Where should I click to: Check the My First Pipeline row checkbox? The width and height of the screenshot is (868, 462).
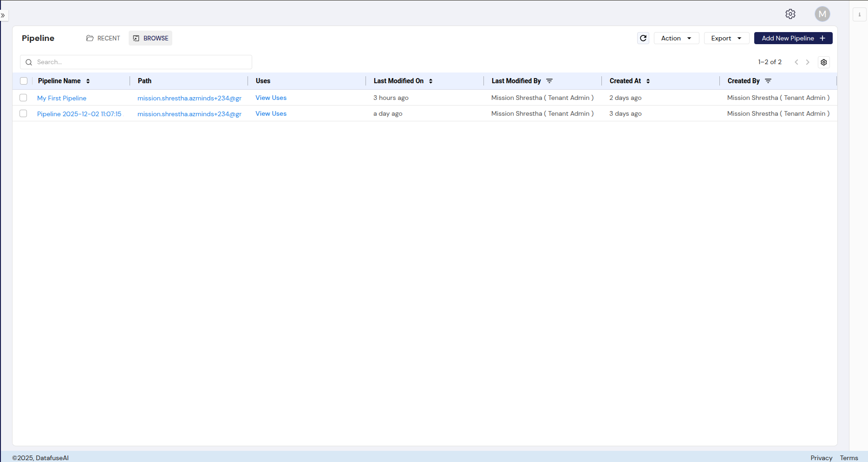(x=23, y=98)
